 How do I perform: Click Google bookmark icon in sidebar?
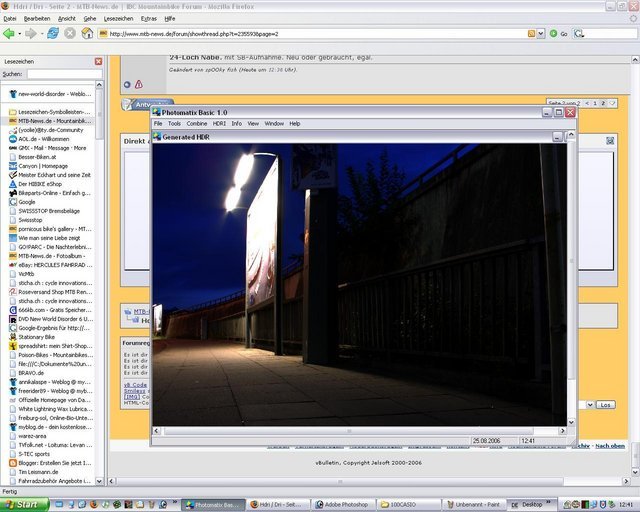[13, 202]
